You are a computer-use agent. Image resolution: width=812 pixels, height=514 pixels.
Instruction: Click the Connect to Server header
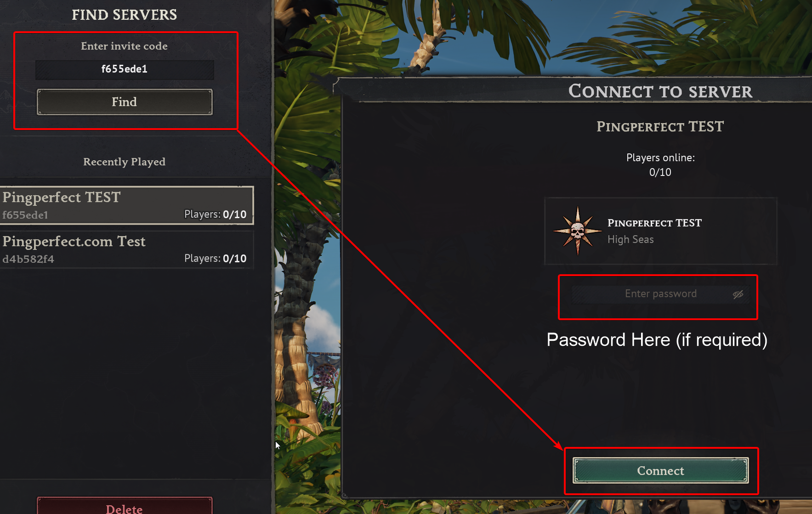tap(660, 91)
